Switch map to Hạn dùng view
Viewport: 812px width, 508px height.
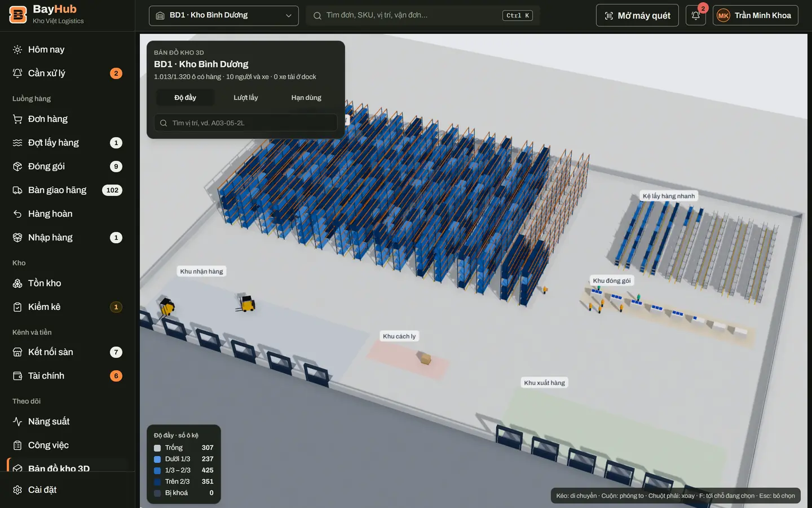(x=306, y=98)
